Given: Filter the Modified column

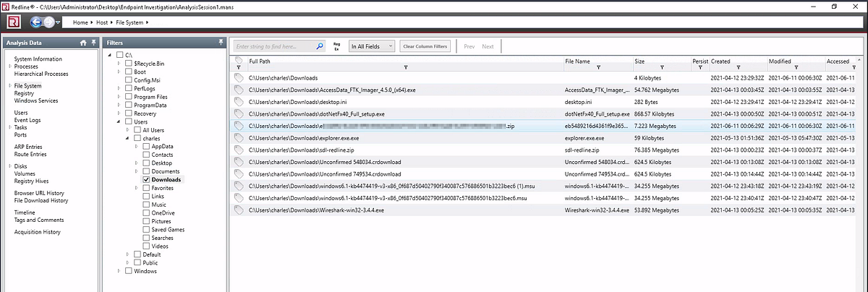Looking at the screenshot, I should pos(796,67).
